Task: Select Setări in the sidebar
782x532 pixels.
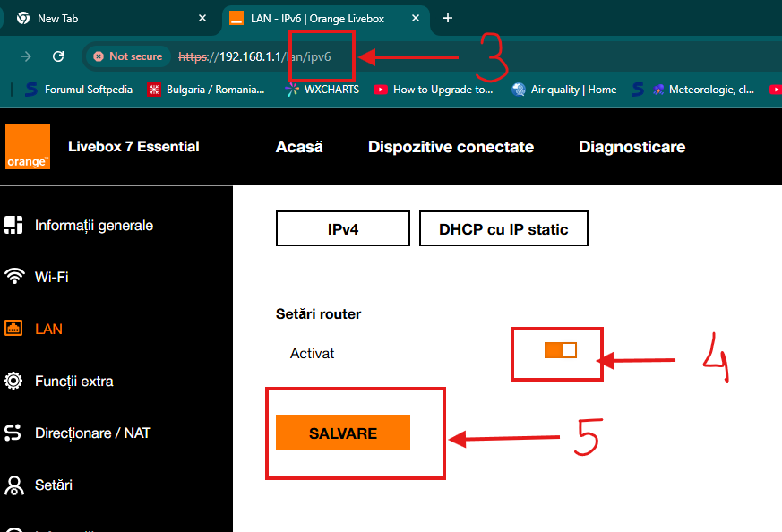Action: [x=54, y=485]
